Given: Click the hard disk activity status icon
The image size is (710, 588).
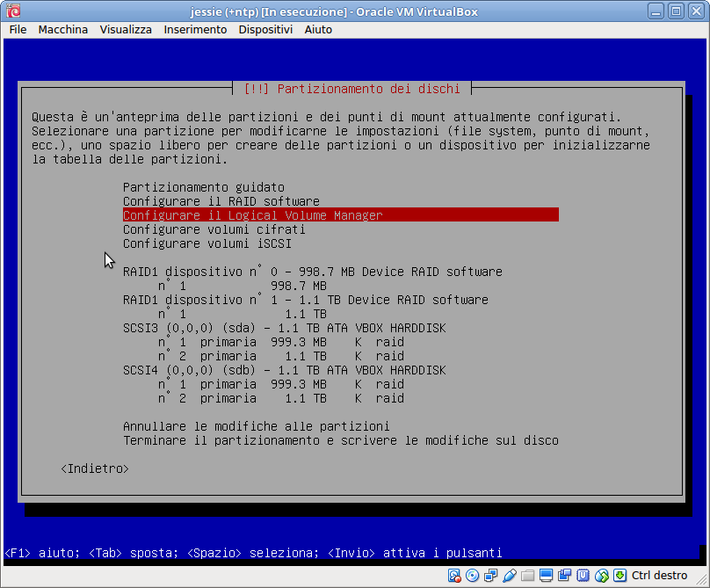Looking at the screenshot, I should [x=454, y=576].
